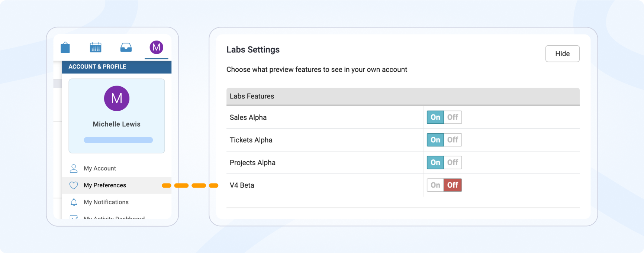Click the heart icon beside My Preferences
The image size is (644, 253).
point(74,185)
